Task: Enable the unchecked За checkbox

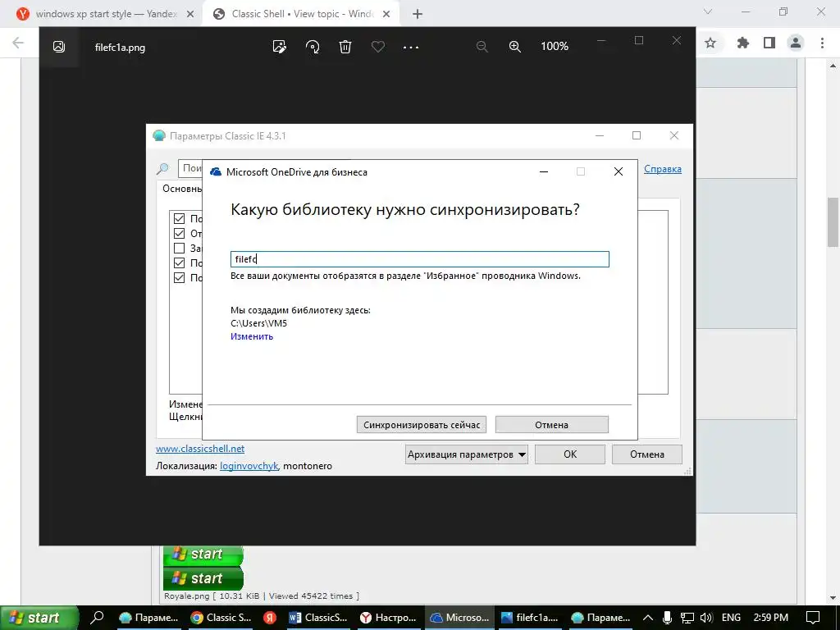Action: click(179, 248)
